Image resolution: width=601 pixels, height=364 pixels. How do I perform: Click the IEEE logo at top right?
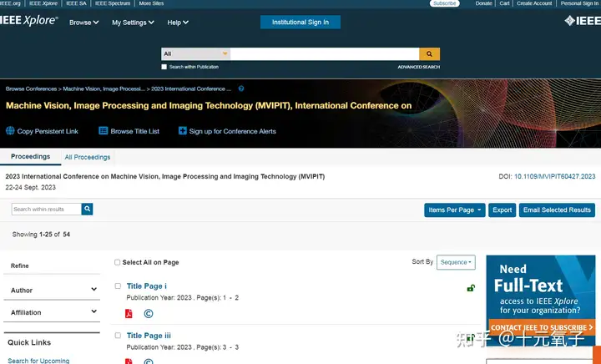point(583,21)
